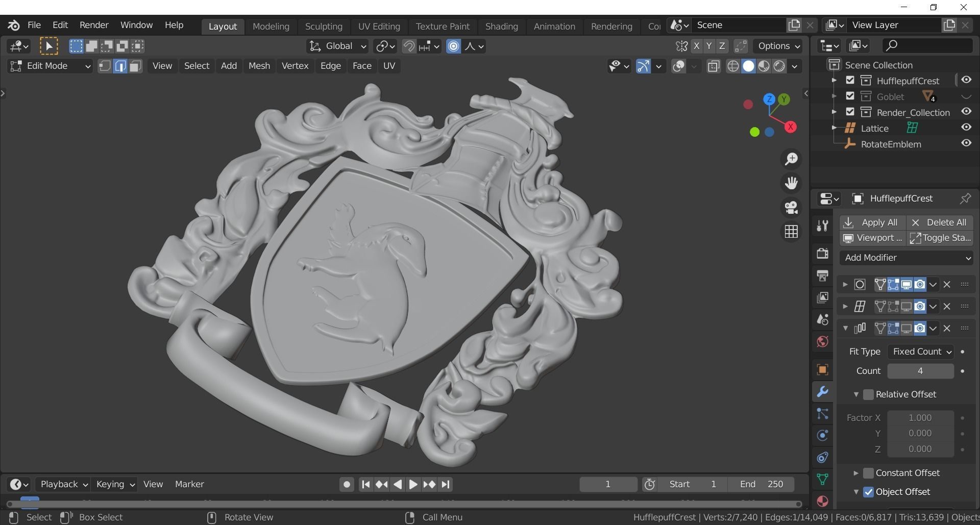Uncheck Render_Collection checkbox
980x525 pixels.
click(850, 112)
